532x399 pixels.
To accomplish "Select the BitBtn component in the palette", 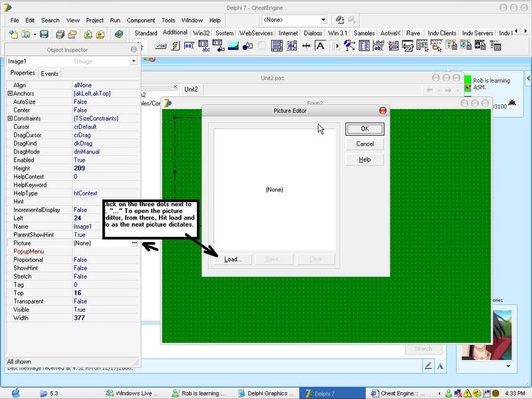I will click(x=161, y=46).
